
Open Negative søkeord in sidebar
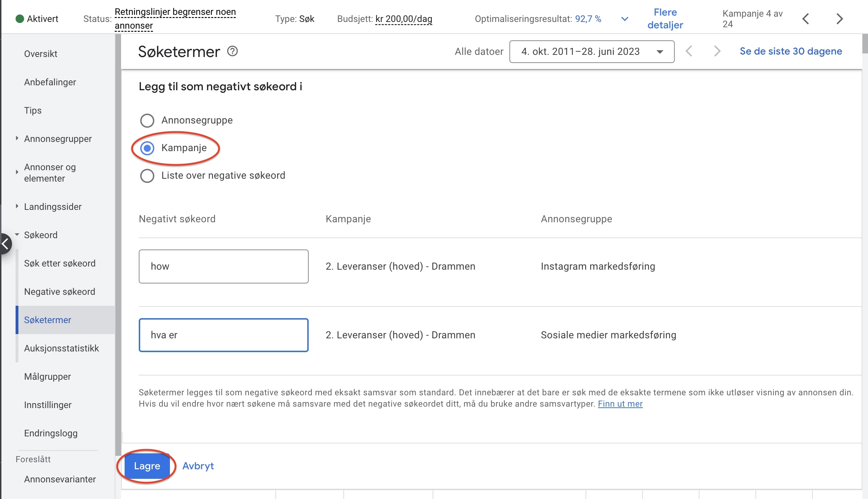[x=59, y=292]
